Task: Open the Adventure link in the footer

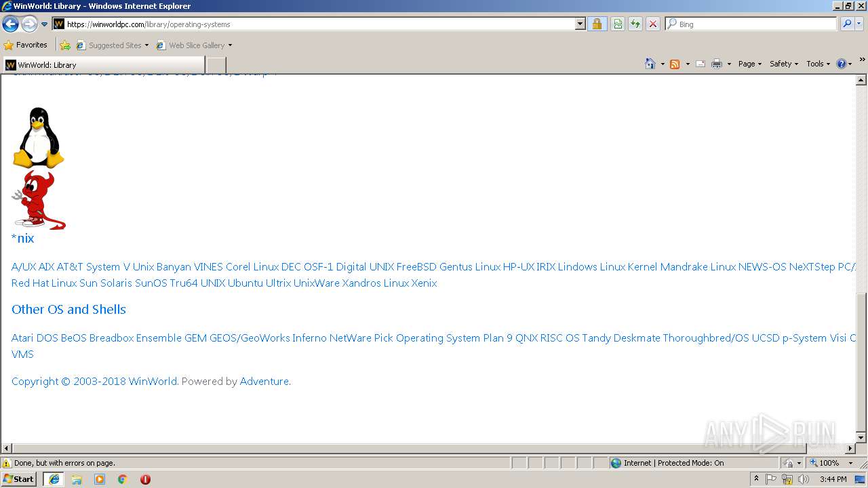Action: coord(264,382)
